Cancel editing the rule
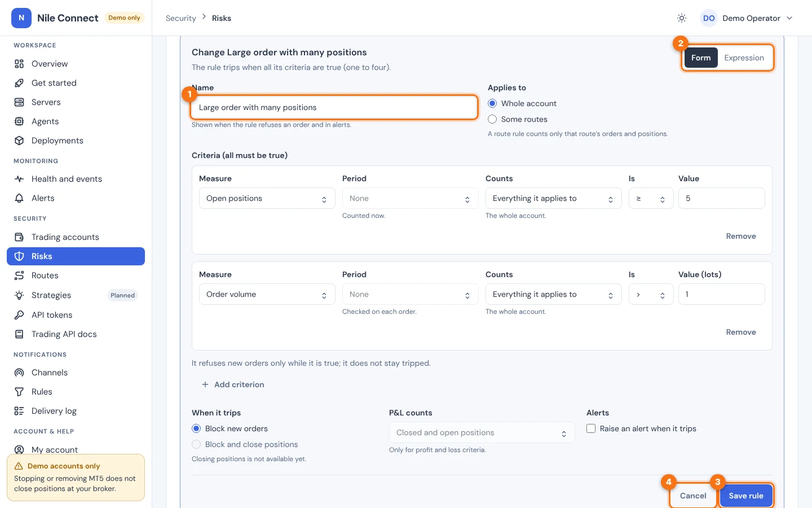The width and height of the screenshot is (812, 508). click(693, 496)
